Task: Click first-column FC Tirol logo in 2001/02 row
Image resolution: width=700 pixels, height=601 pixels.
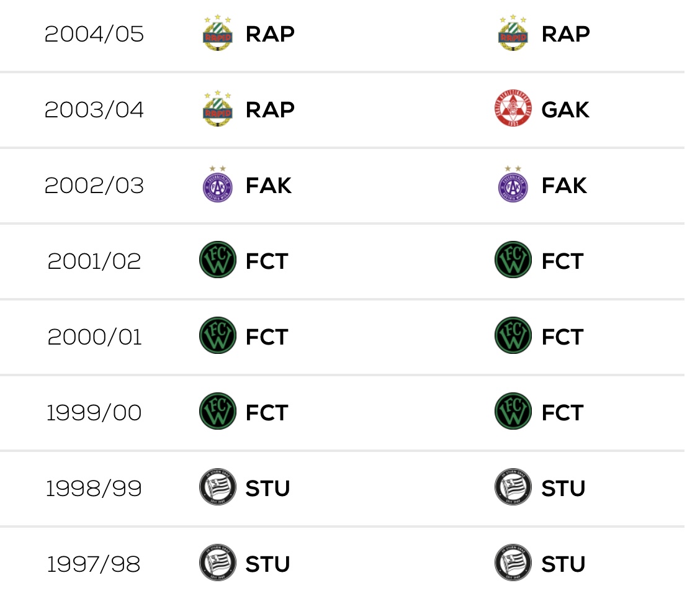Action: click(218, 260)
